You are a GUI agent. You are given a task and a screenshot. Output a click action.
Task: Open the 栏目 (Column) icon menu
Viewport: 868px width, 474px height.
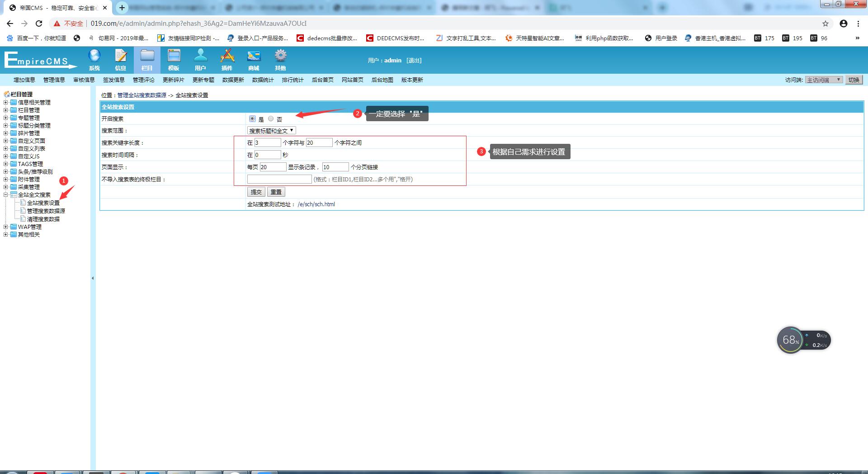click(147, 60)
